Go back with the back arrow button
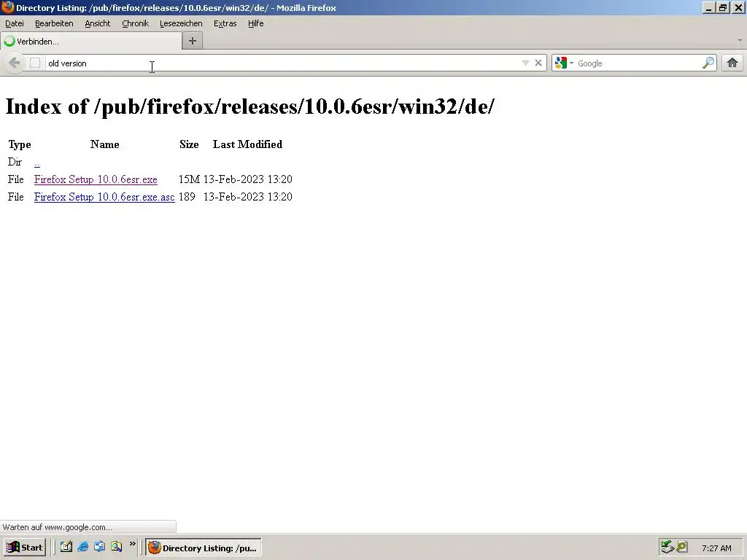The width and height of the screenshot is (747, 560). point(15,63)
